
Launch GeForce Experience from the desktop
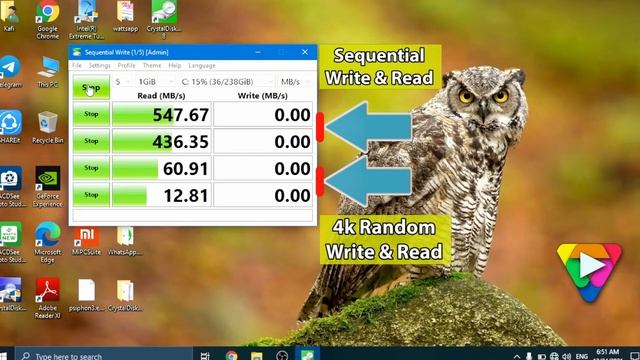point(48,187)
